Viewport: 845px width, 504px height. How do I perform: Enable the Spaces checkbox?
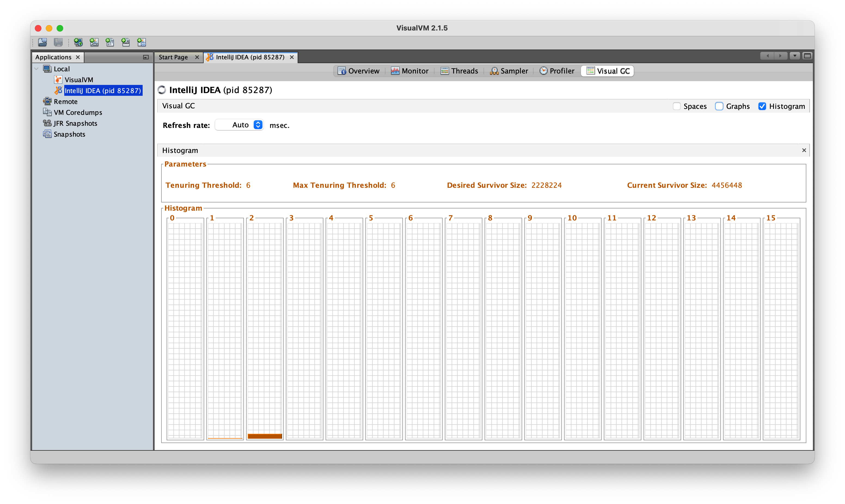tap(676, 106)
